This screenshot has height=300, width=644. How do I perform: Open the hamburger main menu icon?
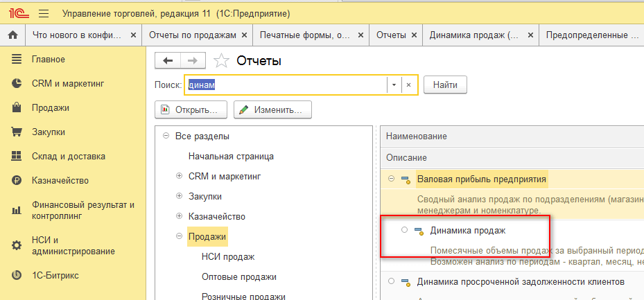tap(43, 14)
